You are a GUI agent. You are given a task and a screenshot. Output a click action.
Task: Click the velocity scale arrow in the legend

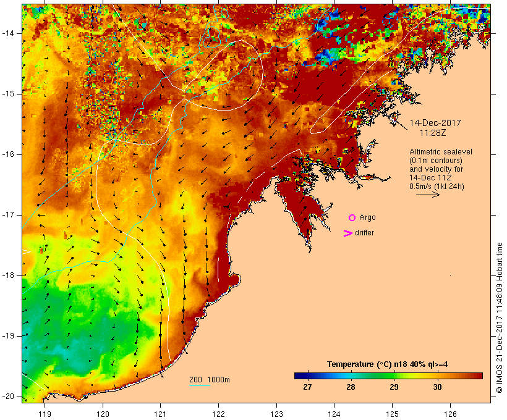[428, 195]
